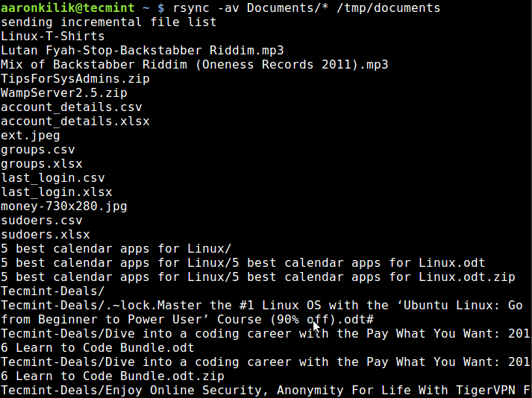This screenshot has width=532, height=398.
Task: Select the Linux-T-Shirts entry
Action: pyautogui.click(x=52, y=37)
